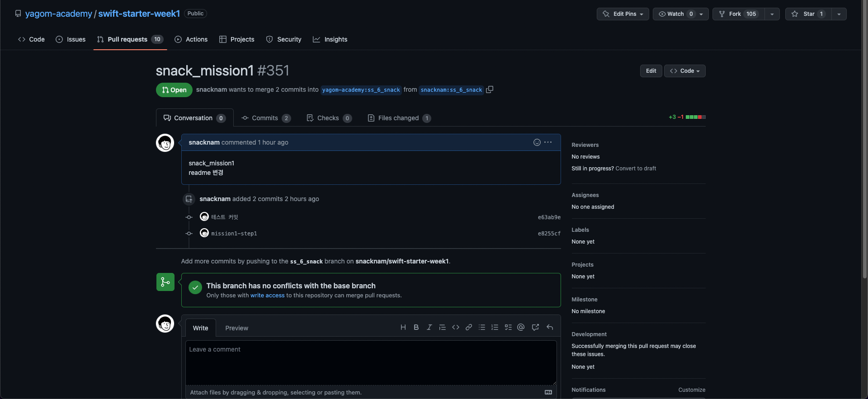868x399 pixels.
Task: Click the Edit button for pull request title
Action: [651, 71]
